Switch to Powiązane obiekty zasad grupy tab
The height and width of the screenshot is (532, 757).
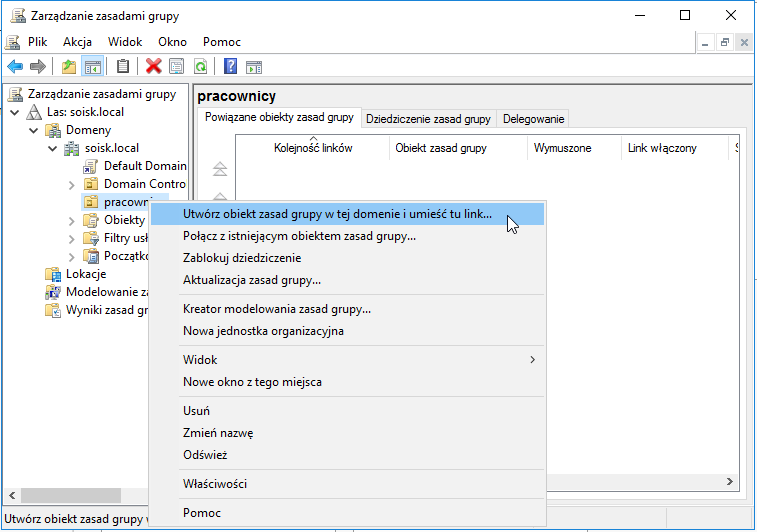[279, 117]
